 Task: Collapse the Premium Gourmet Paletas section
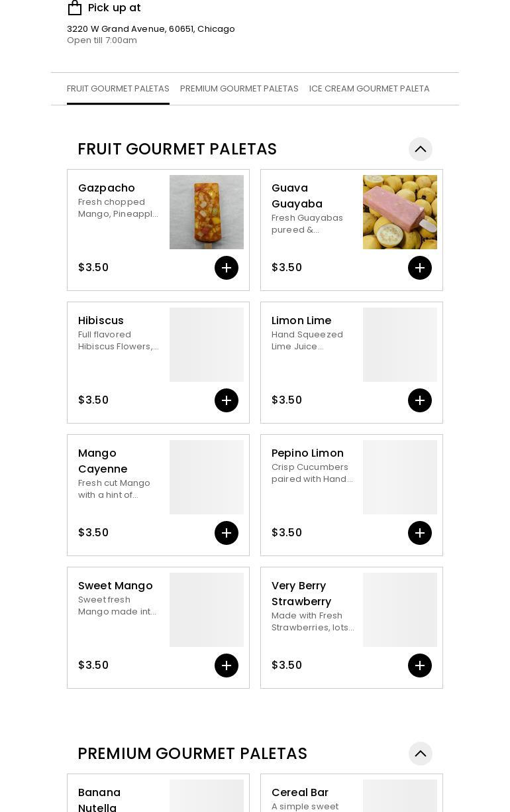[421, 754]
